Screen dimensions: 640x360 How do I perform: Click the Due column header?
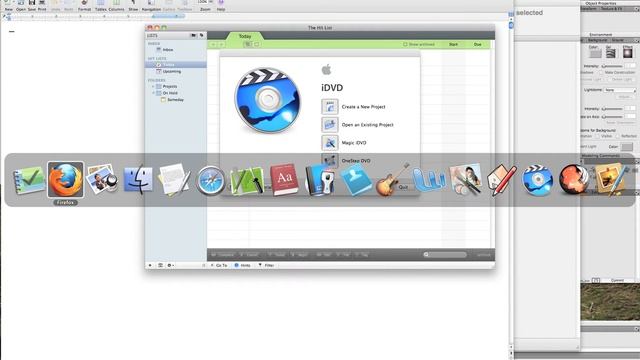478,44
